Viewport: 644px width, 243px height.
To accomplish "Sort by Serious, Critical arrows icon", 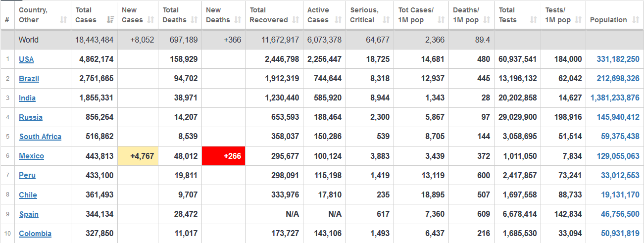I will (386, 20).
